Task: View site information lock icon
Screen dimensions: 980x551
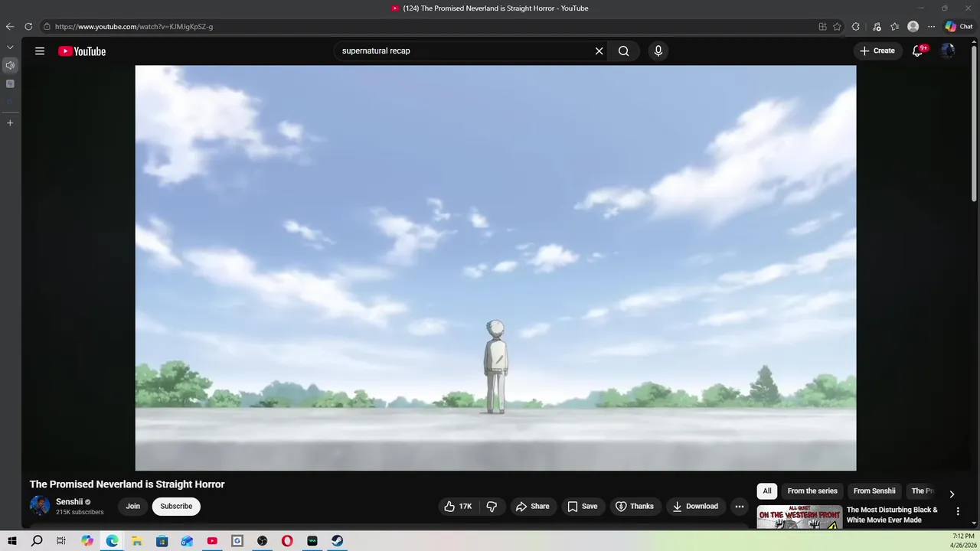Action: tap(47, 27)
